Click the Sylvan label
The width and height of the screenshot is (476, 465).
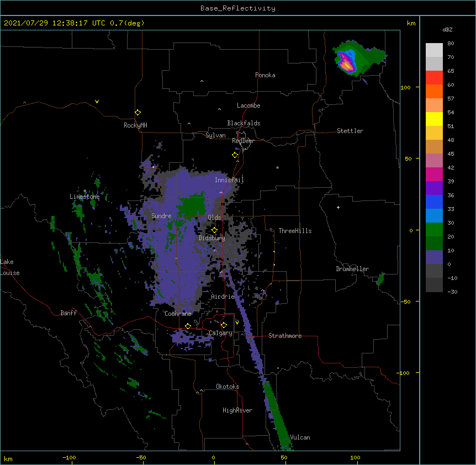(x=215, y=135)
